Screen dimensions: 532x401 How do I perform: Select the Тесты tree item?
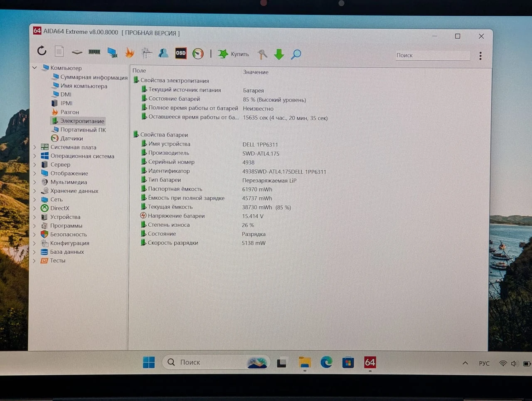tap(58, 260)
